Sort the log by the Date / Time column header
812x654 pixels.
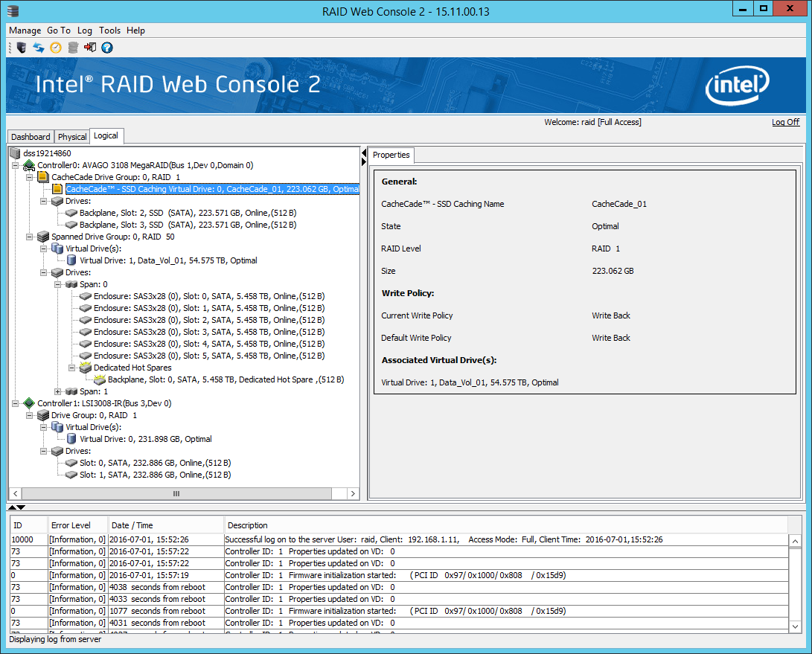click(x=166, y=525)
